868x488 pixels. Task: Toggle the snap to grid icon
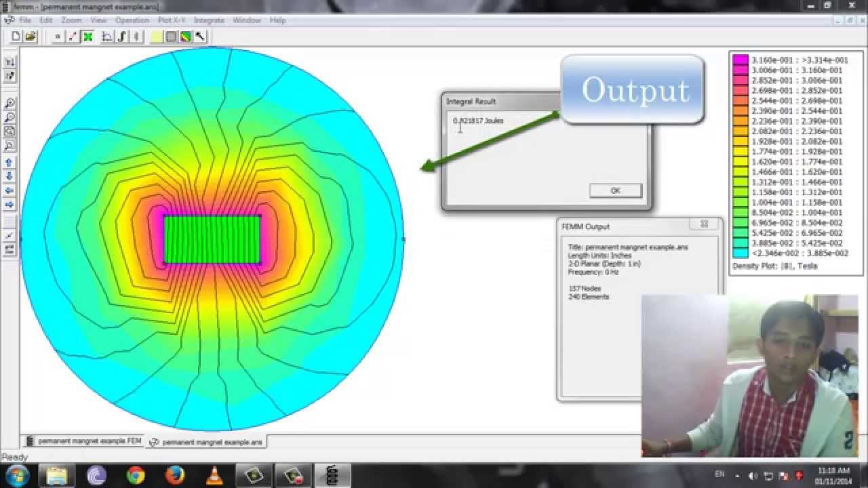(10, 235)
